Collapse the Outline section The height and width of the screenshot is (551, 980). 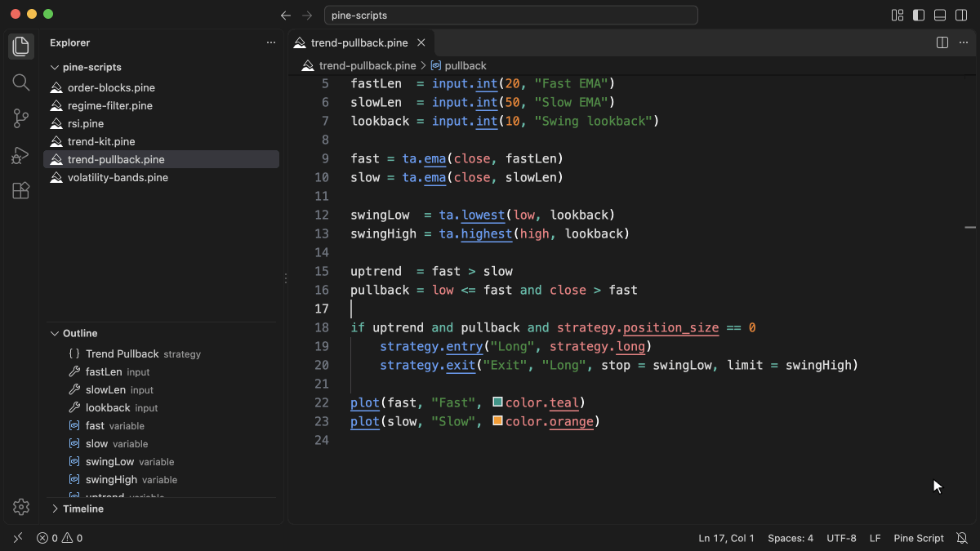click(55, 333)
